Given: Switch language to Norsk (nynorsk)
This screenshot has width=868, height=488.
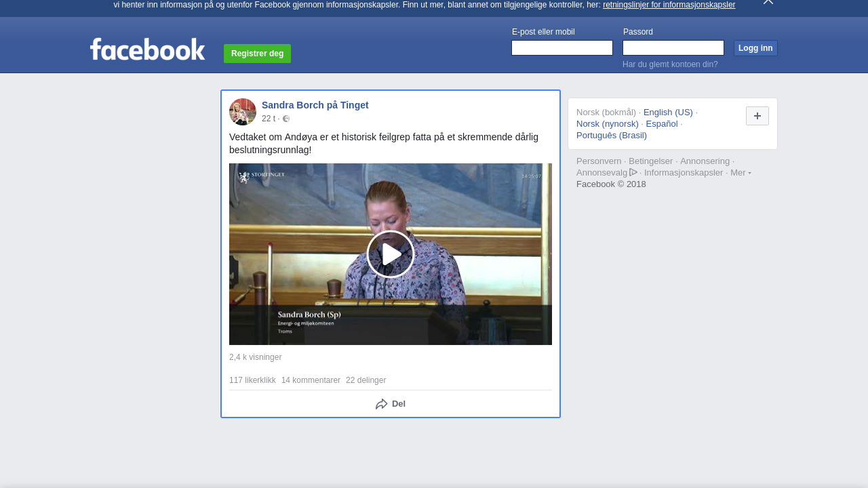Looking at the screenshot, I should [x=608, y=124].
